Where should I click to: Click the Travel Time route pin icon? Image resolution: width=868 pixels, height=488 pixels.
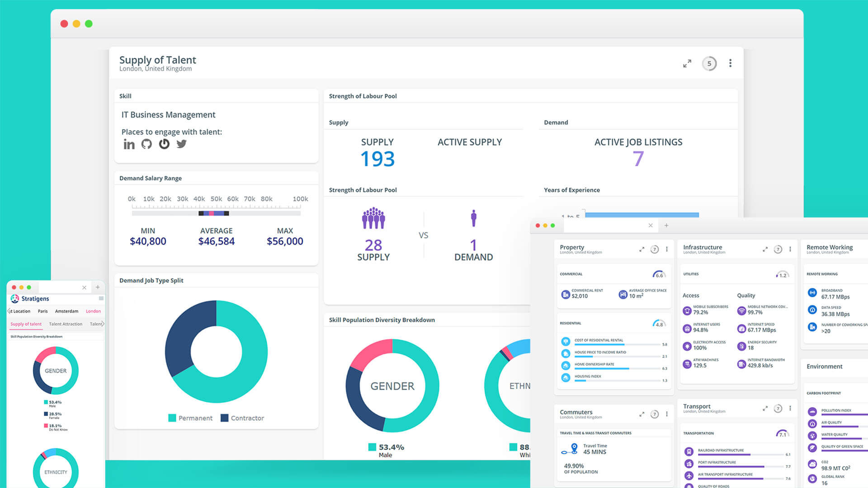point(570,449)
